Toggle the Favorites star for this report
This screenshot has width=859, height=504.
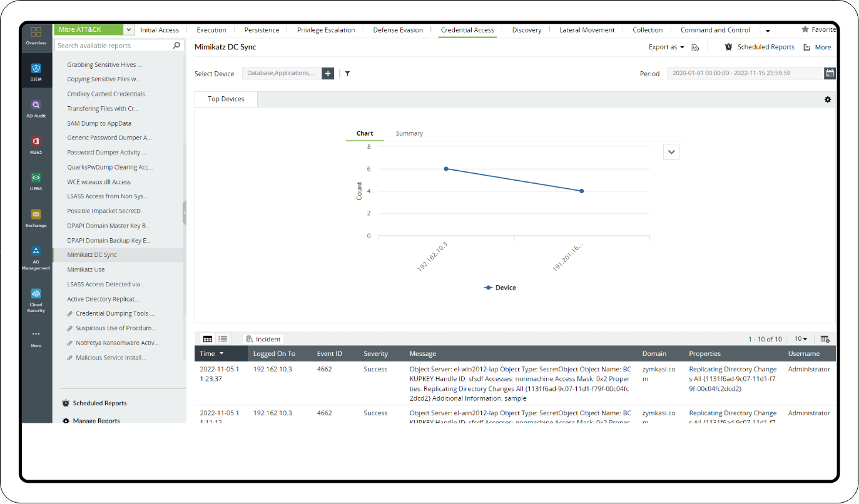(x=806, y=29)
